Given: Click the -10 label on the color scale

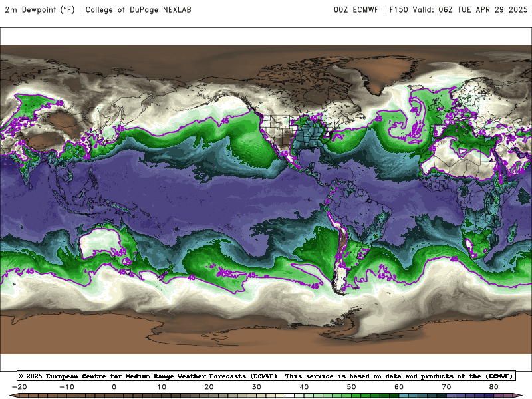Looking at the screenshot, I should point(66,387).
